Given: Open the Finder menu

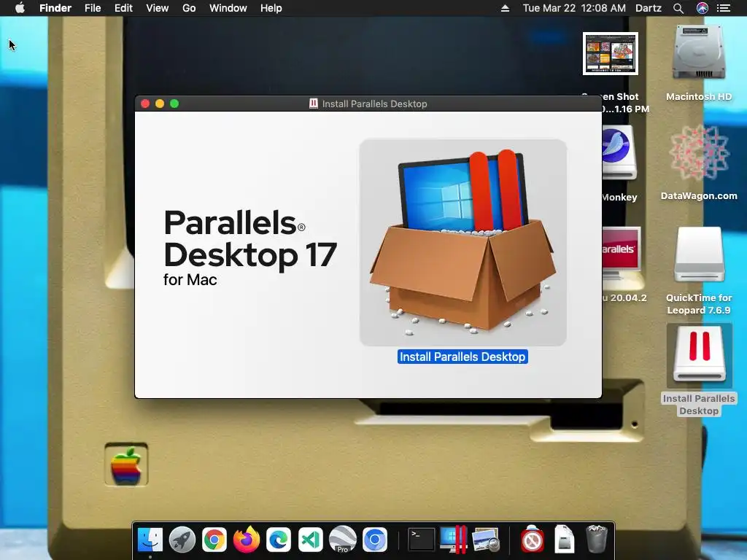Looking at the screenshot, I should click(x=55, y=8).
